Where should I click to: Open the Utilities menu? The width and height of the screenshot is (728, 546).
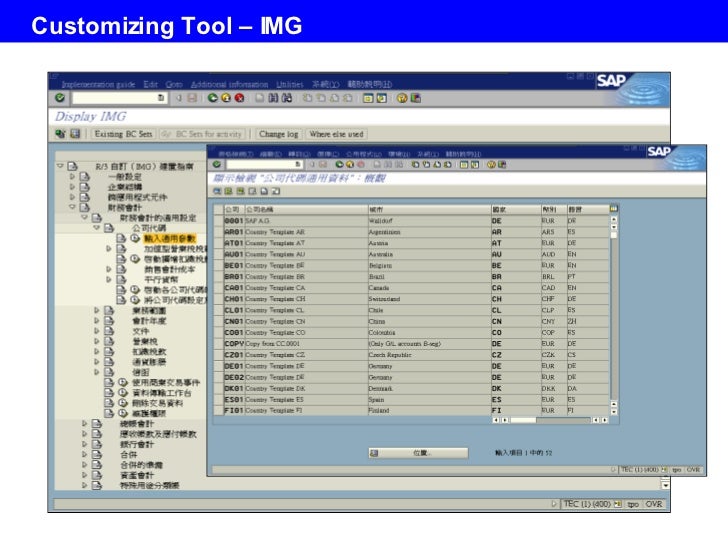point(290,84)
